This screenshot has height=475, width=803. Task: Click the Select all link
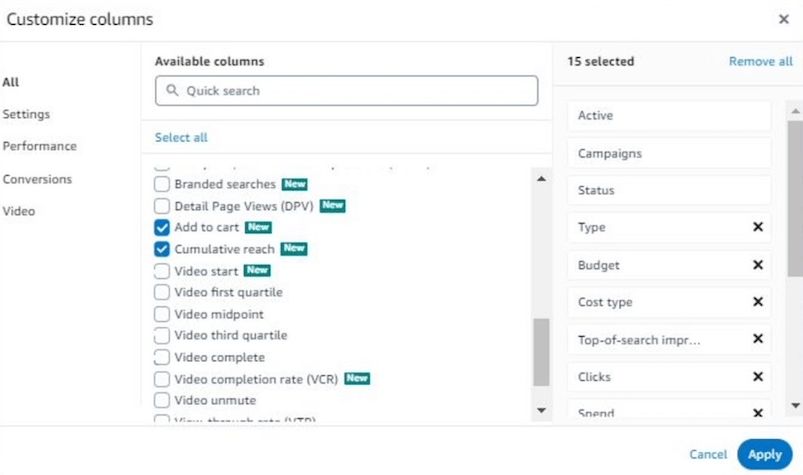pos(181,137)
